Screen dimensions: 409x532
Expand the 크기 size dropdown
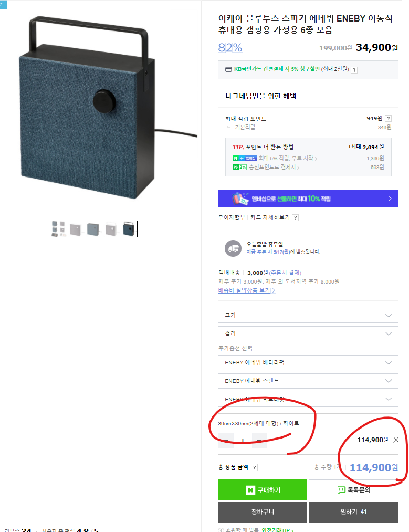coord(308,315)
